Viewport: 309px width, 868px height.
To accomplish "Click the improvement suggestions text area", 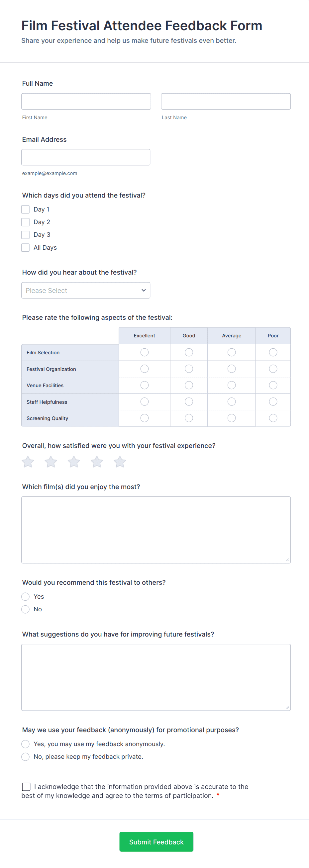I will pos(156,677).
